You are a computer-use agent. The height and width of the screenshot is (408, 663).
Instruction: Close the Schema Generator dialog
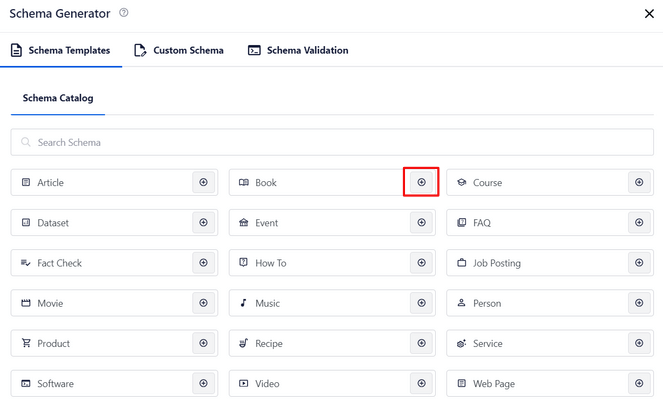point(649,14)
